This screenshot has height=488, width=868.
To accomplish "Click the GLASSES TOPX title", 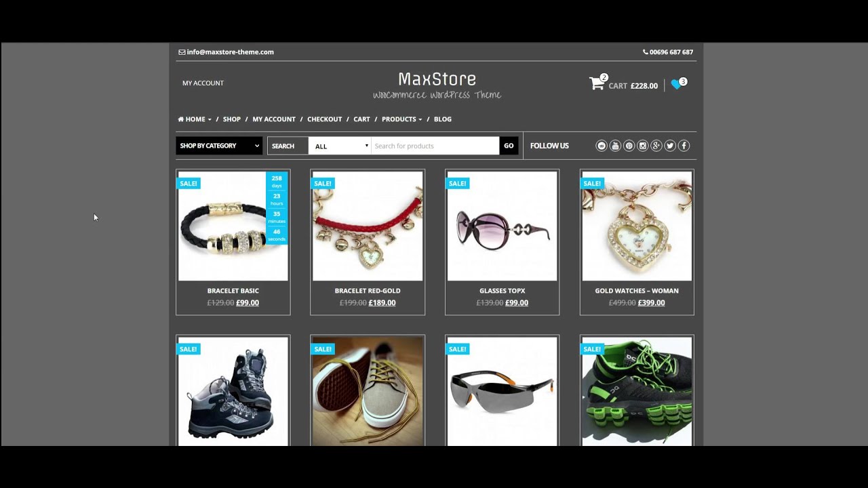I will 502,291.
